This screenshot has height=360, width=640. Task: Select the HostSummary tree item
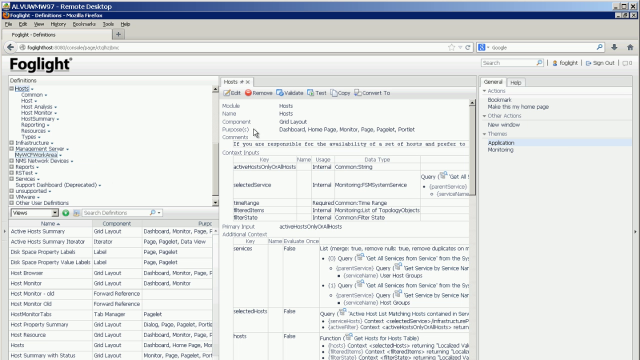38,119
